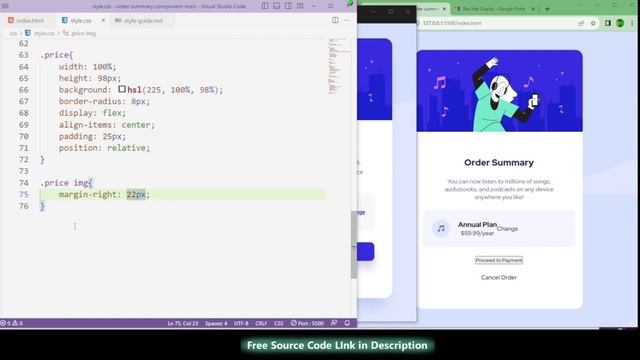Viewport: 640px width, 360px height.
Task: Click Port: 5500 Live Server status
Action: coord(307,323)
